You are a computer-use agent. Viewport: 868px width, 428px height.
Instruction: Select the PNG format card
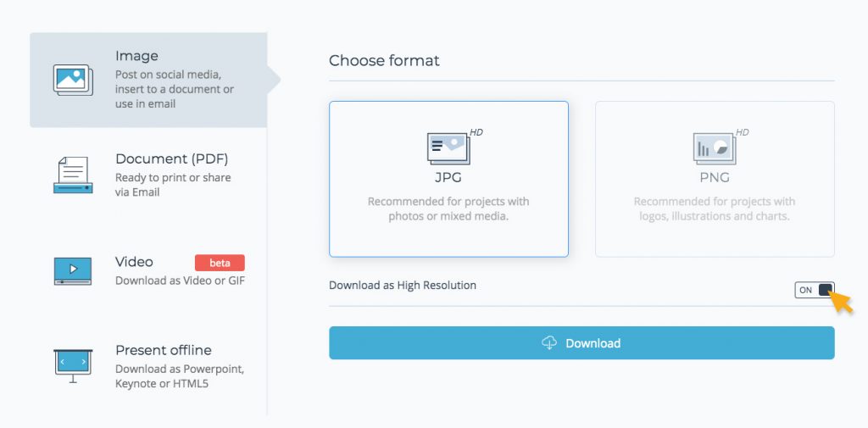[x=715, y=179]
